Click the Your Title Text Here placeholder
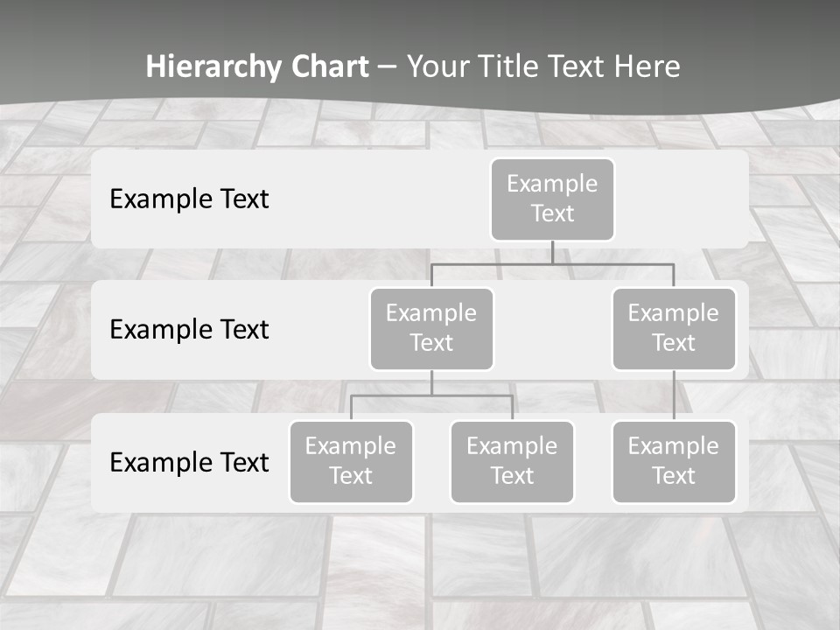 pyautogui.click(x=542, y=66)
